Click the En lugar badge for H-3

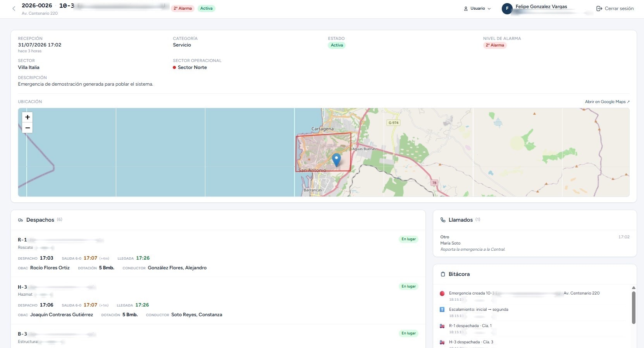408,286
